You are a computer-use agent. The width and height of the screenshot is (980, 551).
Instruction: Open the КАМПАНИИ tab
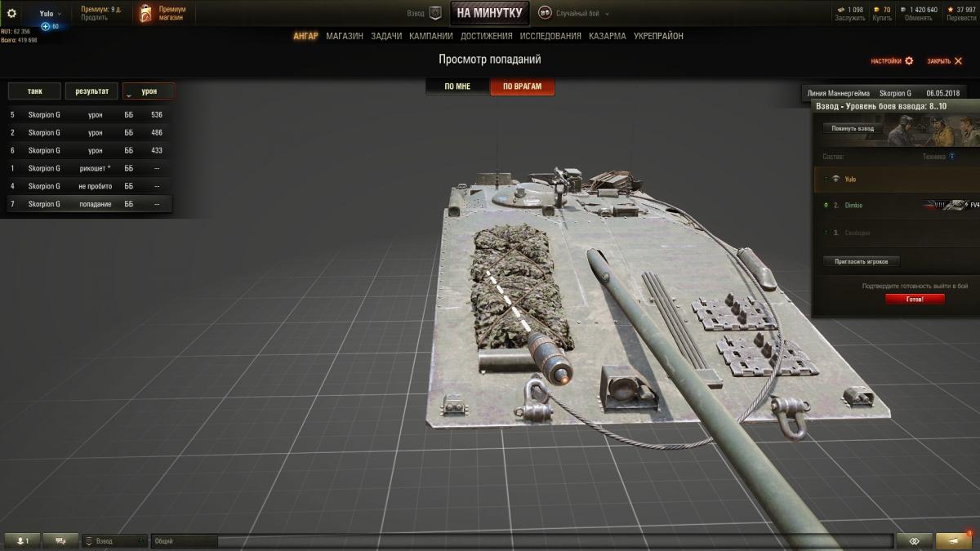click(430, 36)
